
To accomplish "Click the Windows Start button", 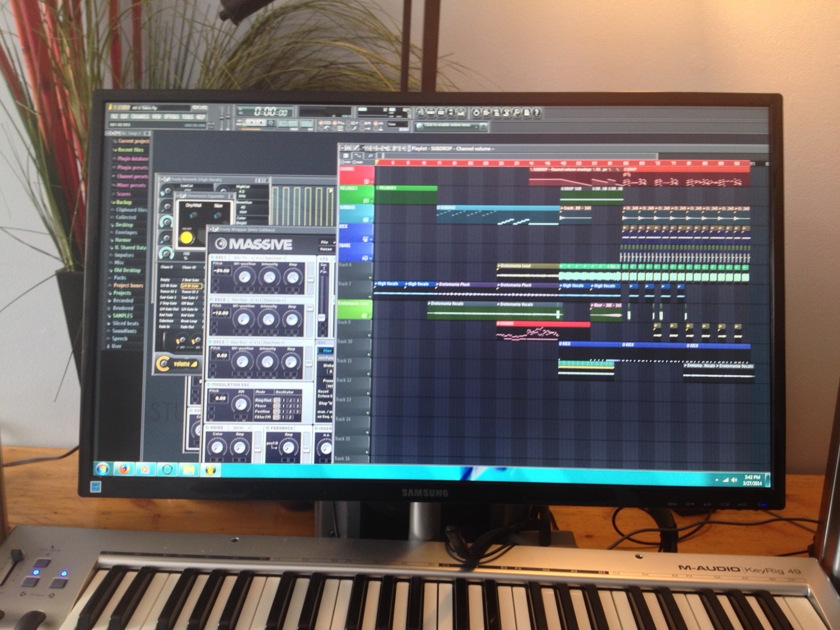I will tap(102, 468).
